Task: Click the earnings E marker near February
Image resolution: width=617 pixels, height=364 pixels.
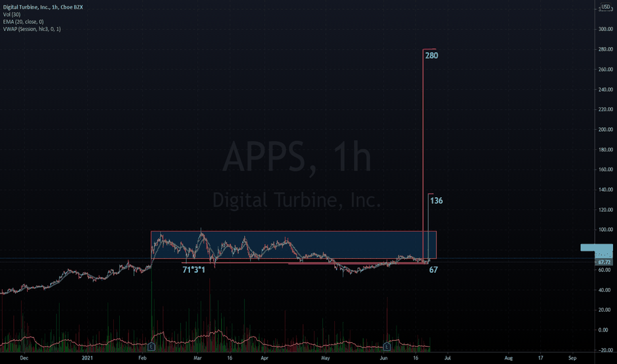Action: tap(151, 347)
